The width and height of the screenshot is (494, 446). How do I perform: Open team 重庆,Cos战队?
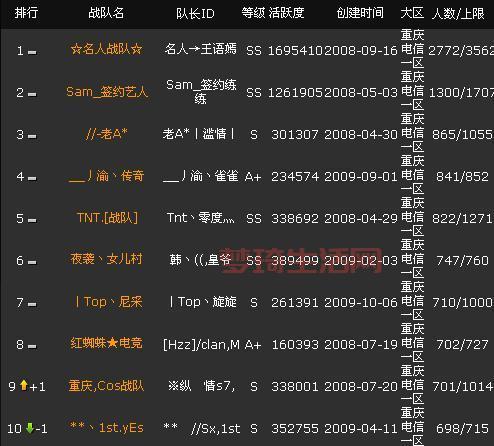pyautogui.click(x=106, y=386)
